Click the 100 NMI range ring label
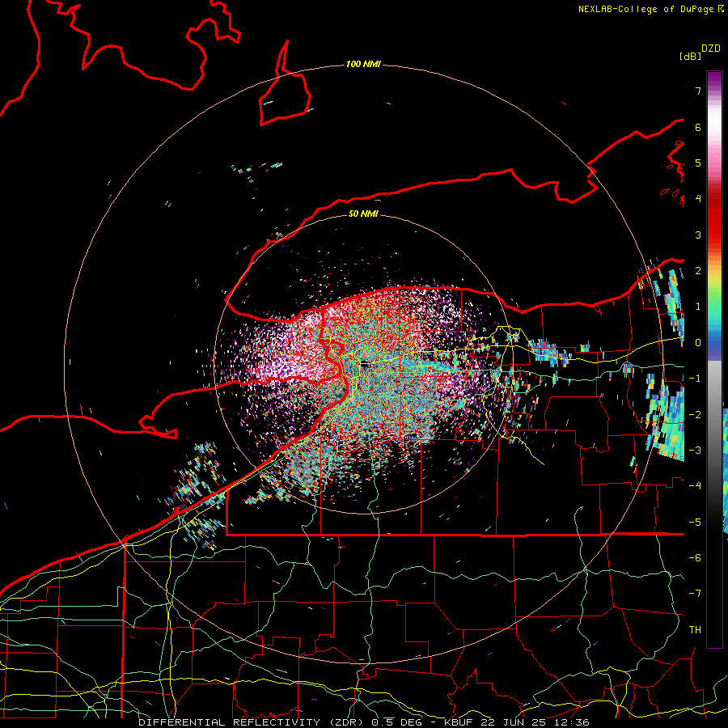Viewport: 728px width, 728px height. coord(363,64)
